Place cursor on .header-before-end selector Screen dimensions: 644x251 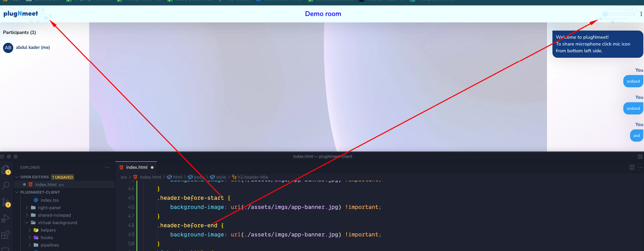pos(187,225)
